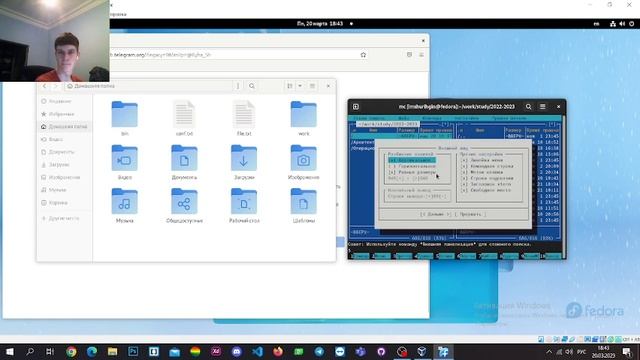Toggle Свободное место checkbox in mc dialog
The width and height of the screenshot is (640, 360).
point(485,190)
